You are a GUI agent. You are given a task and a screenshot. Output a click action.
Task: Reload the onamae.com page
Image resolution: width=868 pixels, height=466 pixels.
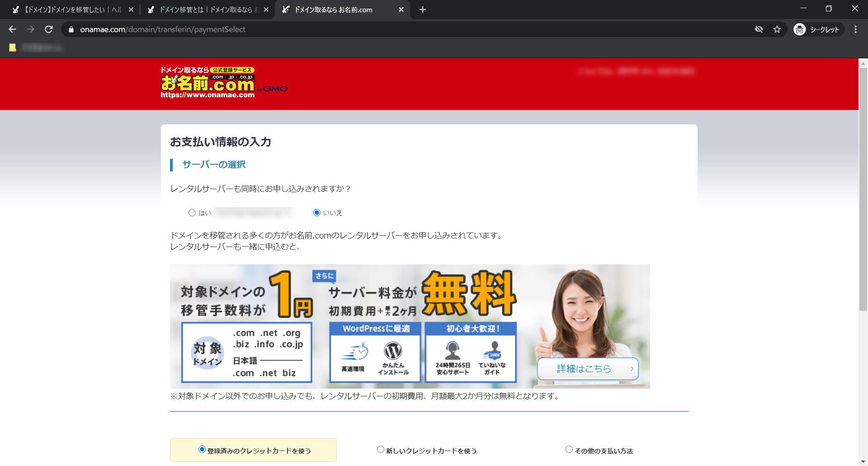[x=49, y=29]
